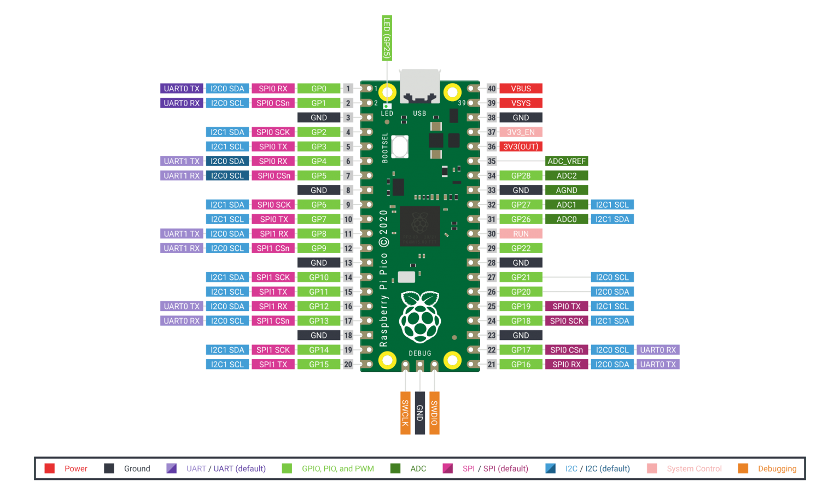Click the pink 3V3_EN label
Image resolution: width=840 pixels, height=504 pixels.
[x=521, y=132]
